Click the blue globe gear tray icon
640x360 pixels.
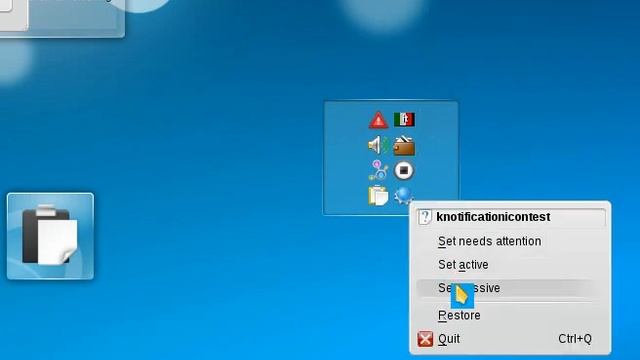click(403, 196)
